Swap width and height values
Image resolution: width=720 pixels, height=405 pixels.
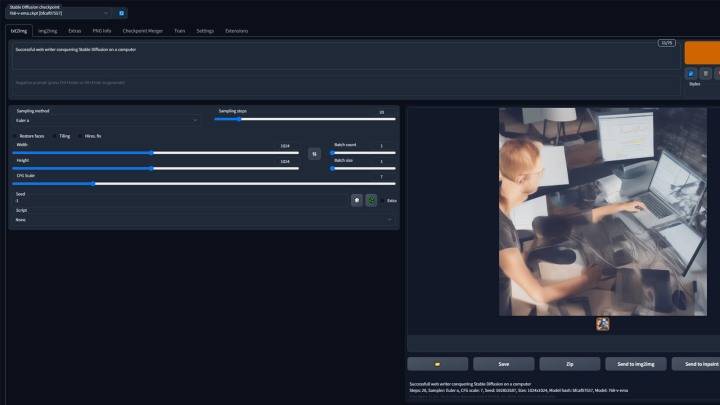[314, 154]
